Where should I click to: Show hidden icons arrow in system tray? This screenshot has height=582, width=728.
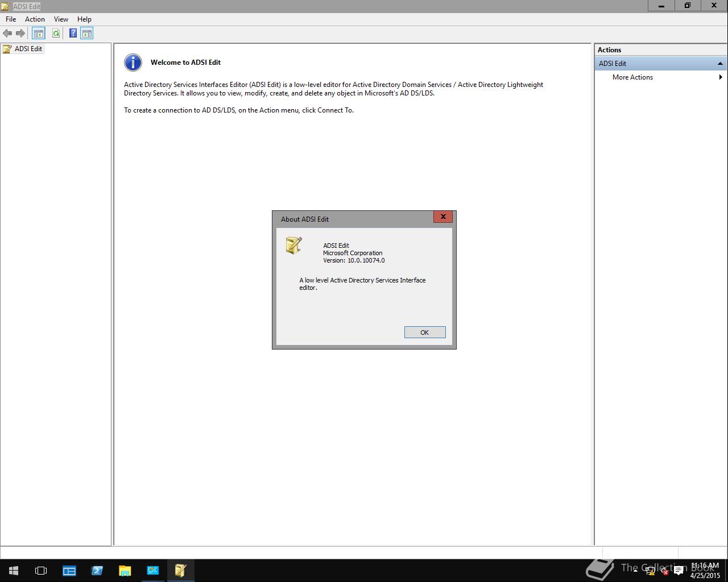click(x=635, y=571)
